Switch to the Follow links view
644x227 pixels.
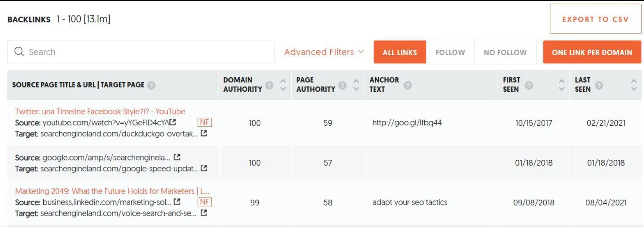pyautogui.click(x=450, y=52)
